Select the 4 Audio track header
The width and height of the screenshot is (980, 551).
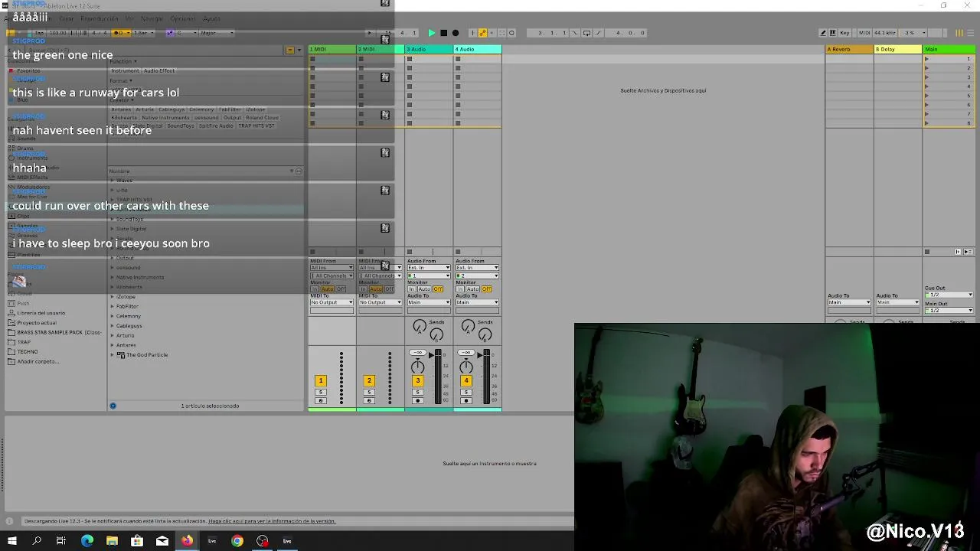pos(478,49)
